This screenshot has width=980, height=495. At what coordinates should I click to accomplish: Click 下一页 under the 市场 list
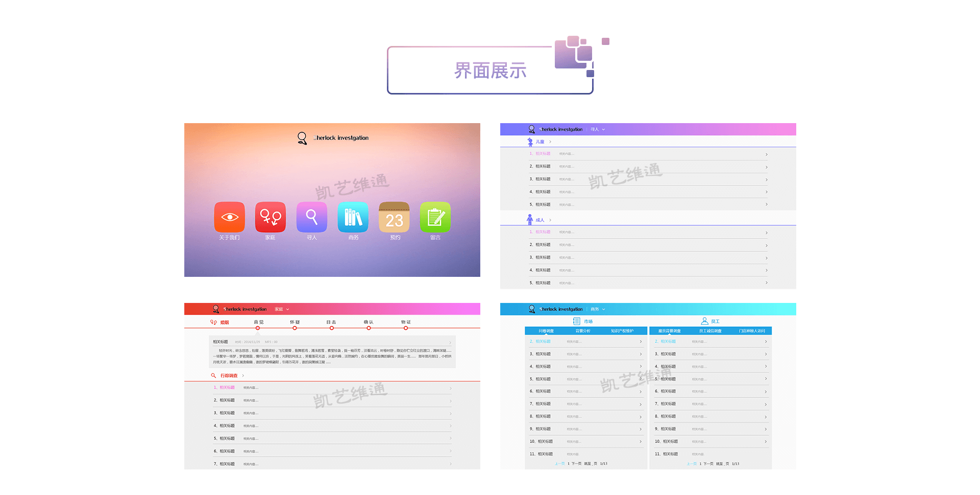coord(576,464)
